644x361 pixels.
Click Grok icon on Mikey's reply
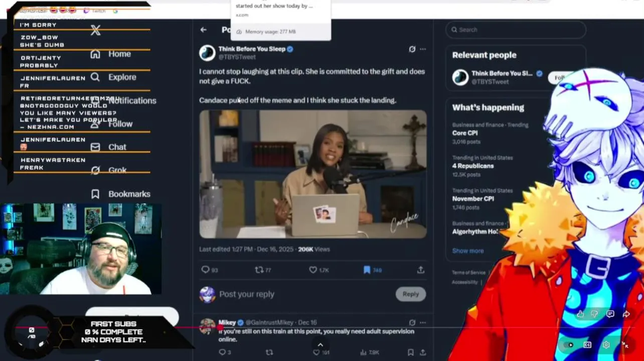pos(412,322)
